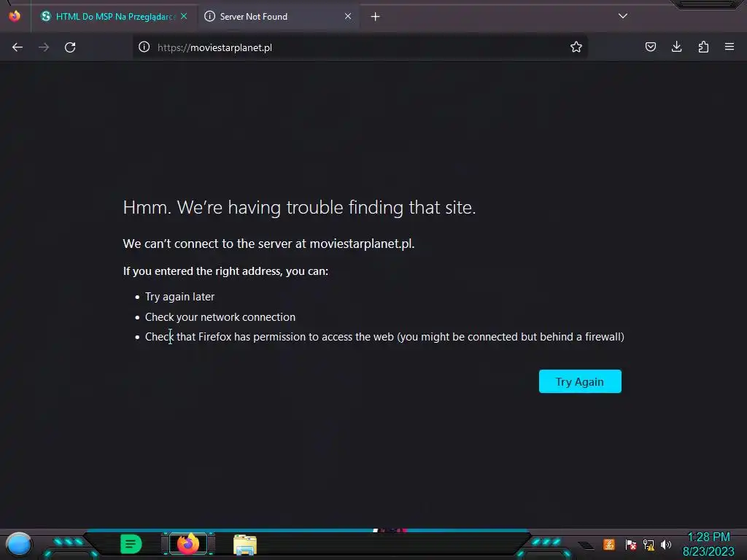Image resolution: width=747 pixels, height=560 pixels.
Task: Click 'Check your network connection' text
Action: coord(220,316)
